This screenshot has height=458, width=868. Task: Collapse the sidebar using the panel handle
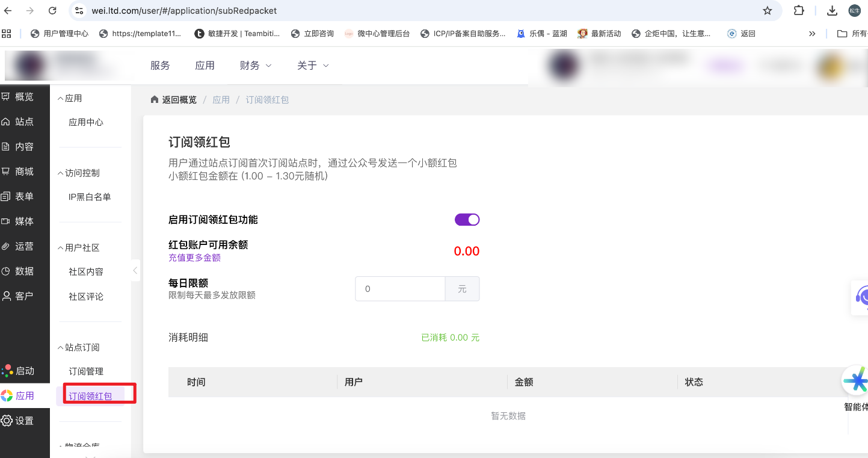(135, 271)
